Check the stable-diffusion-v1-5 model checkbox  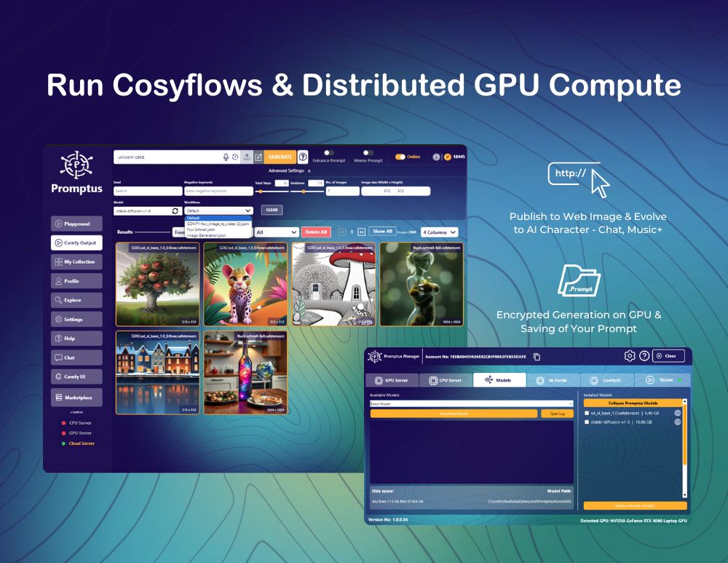tap(587, 422)
